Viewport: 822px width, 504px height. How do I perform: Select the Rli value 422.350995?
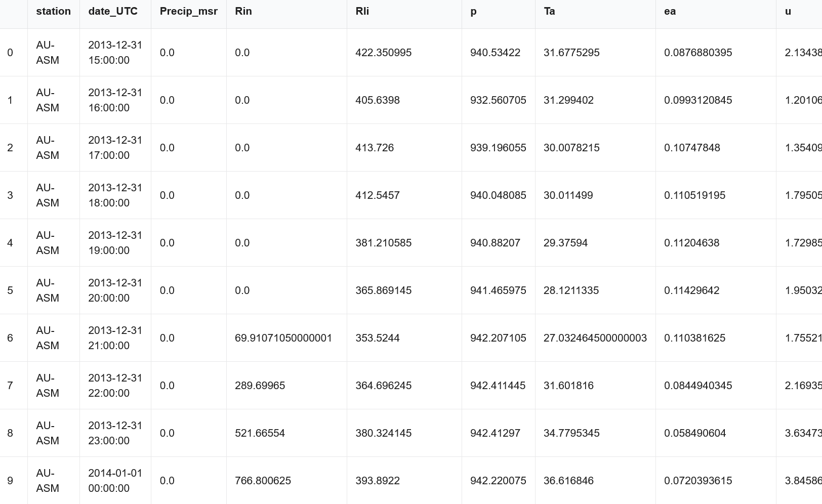(x=383, y=53)
